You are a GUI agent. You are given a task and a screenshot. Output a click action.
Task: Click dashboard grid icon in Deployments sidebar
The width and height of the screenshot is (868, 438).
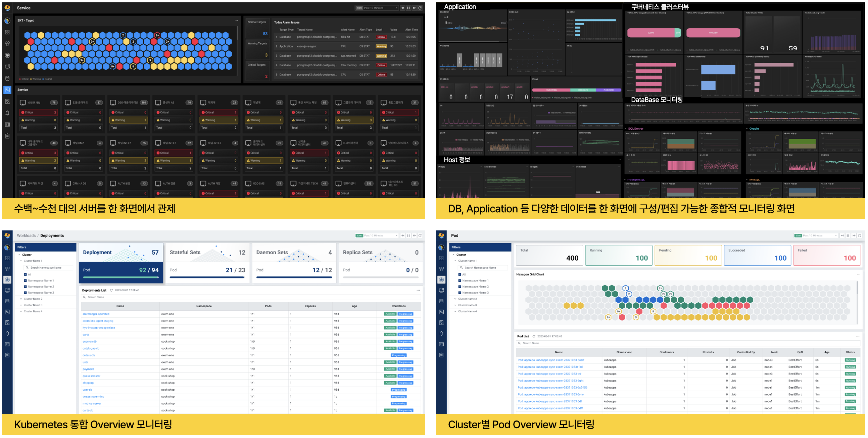[7, 258]
